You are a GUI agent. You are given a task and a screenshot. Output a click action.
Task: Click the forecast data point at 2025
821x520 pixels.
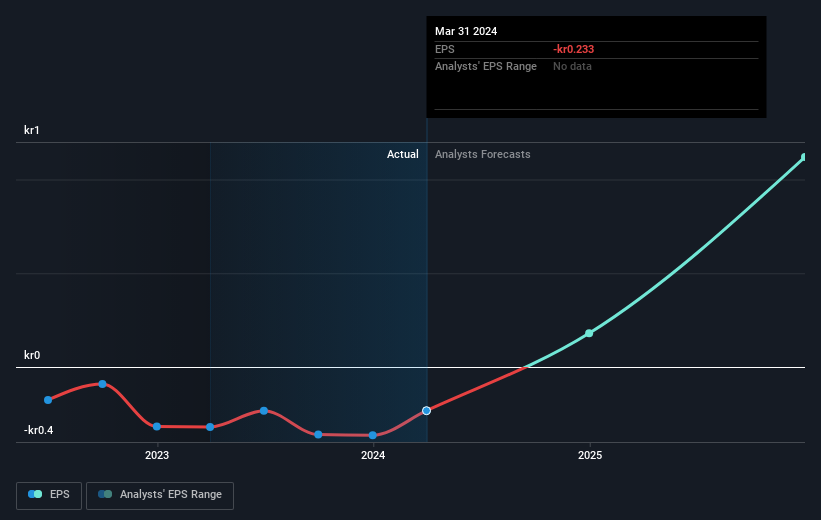(589, 333)
